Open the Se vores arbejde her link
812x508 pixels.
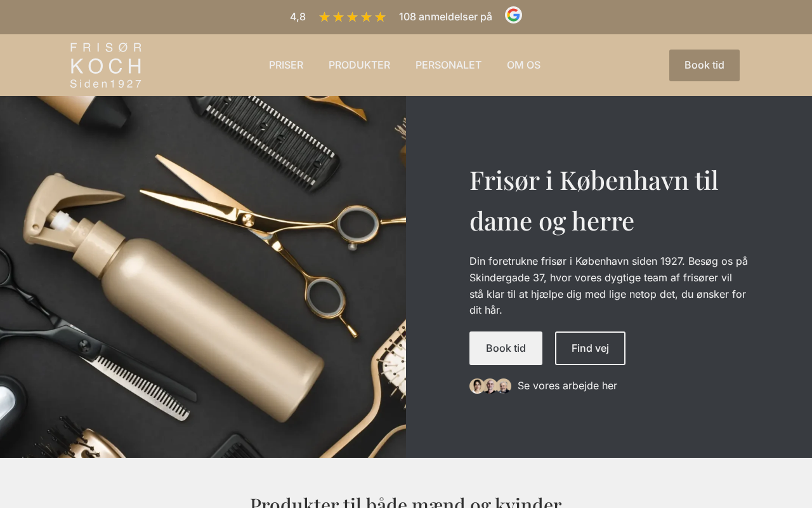click(x=567, y=385)
